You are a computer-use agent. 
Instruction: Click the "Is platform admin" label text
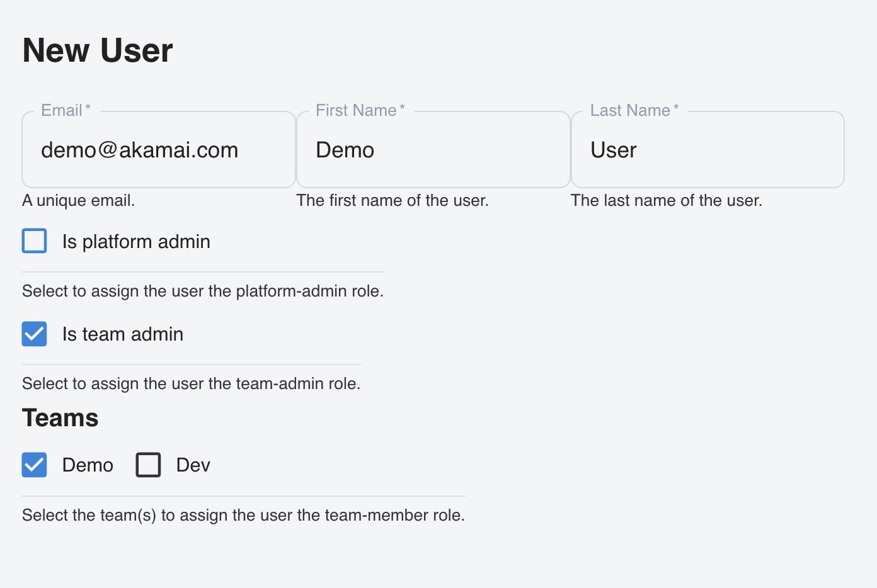136,242
